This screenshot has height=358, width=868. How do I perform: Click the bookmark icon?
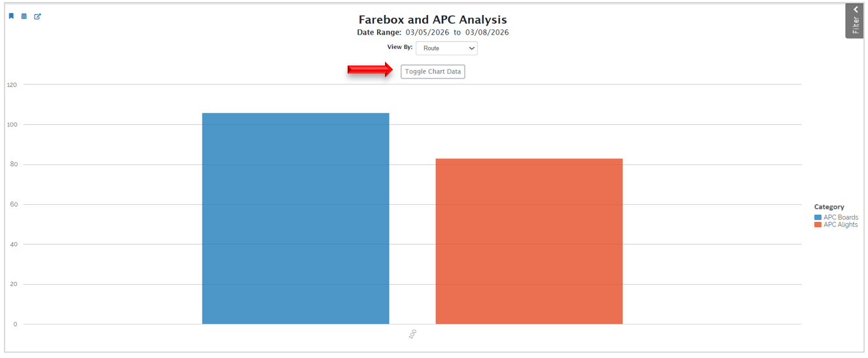(x=11, y=16)
